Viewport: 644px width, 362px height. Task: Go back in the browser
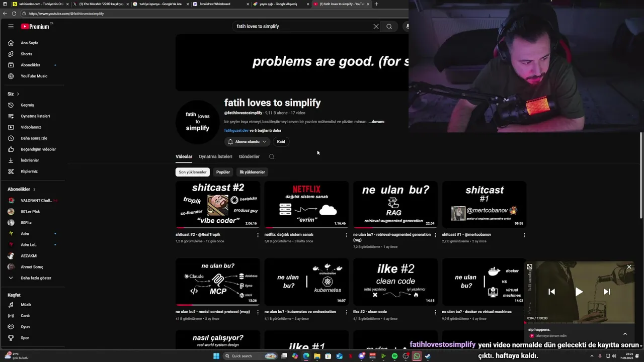pos(5,14)
